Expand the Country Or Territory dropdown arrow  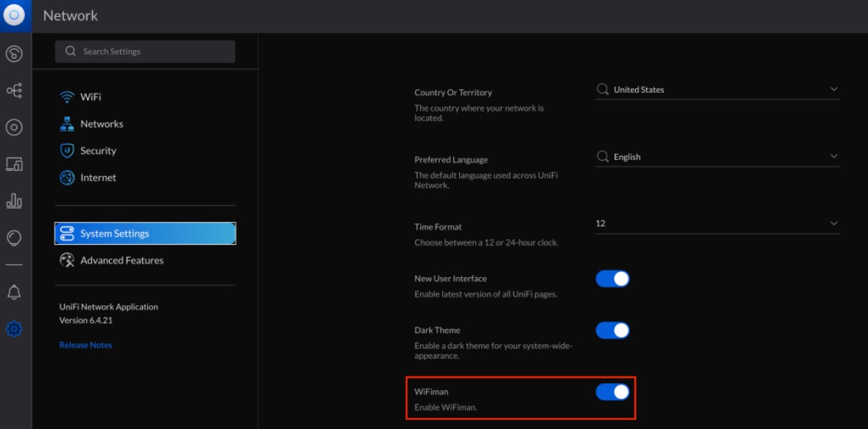833,89
